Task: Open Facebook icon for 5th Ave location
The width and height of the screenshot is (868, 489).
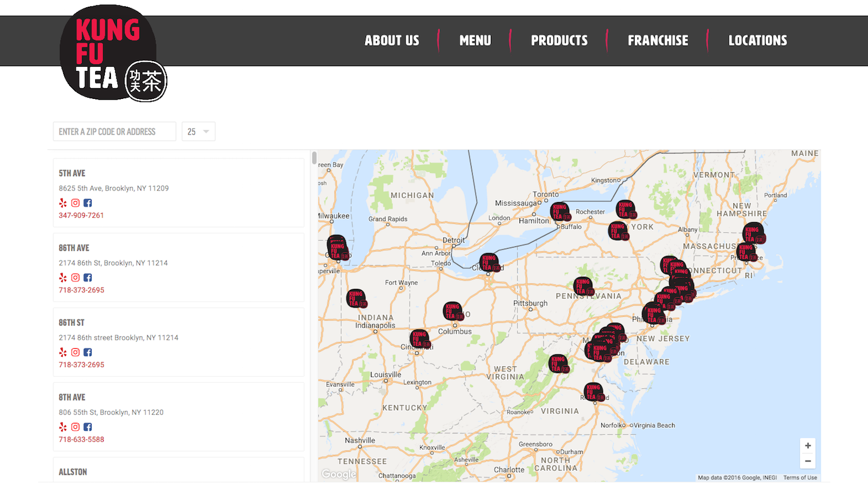Action: (87, 203)
